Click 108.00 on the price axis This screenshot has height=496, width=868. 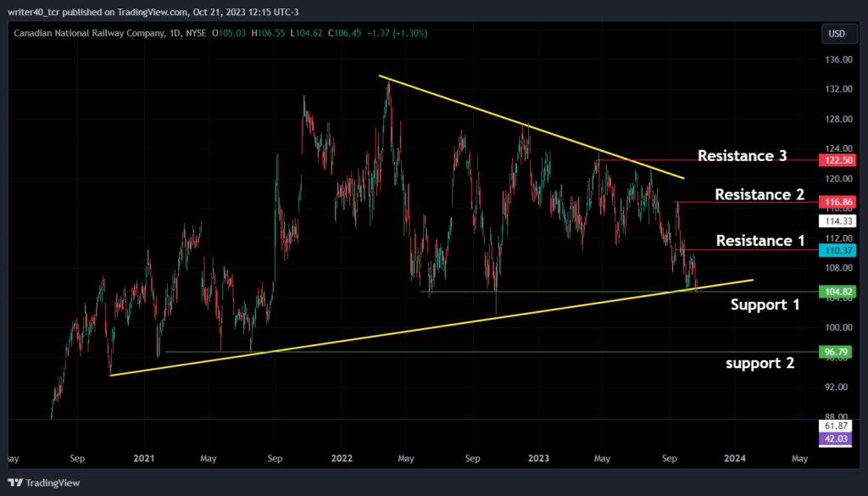coord(838,268)
